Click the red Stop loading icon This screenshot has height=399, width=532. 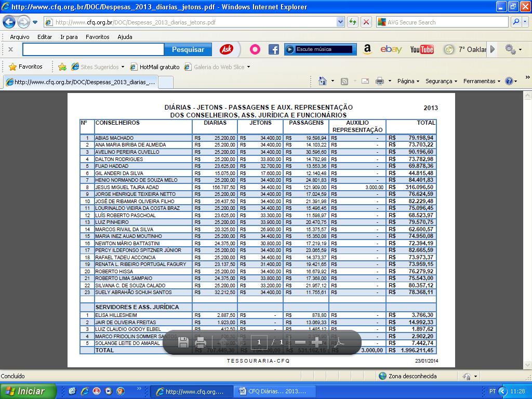click(x=366, y=22)
